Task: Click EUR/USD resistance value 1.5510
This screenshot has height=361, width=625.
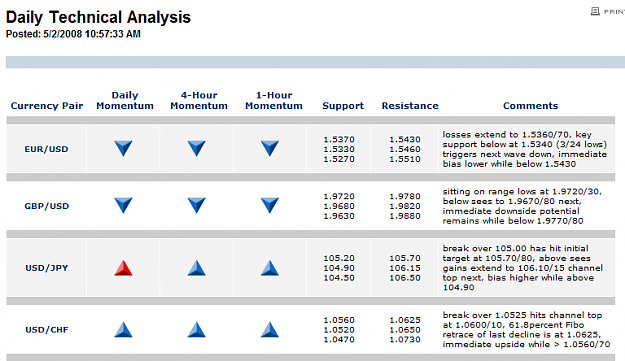Action: (x=405, y=159)
